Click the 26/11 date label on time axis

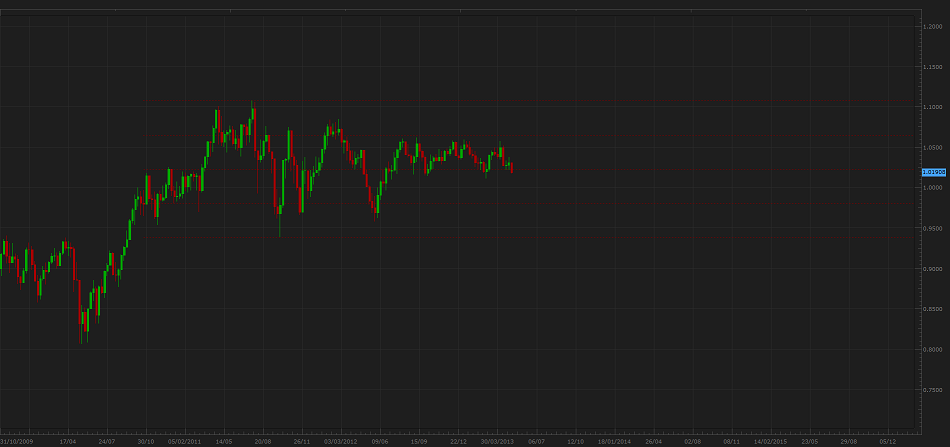pyautogui.click(x=301, y=440)
